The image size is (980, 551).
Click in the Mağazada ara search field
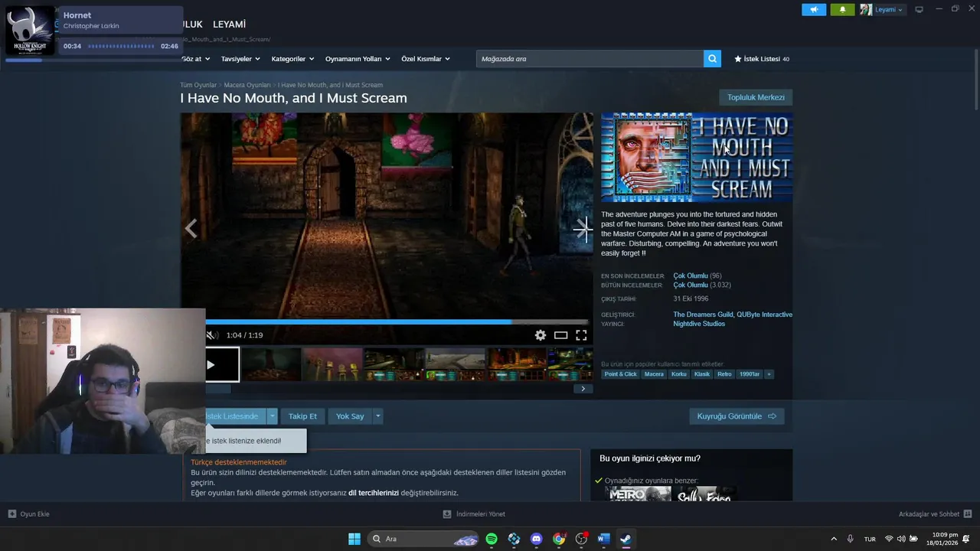click(x=590, y=59)
